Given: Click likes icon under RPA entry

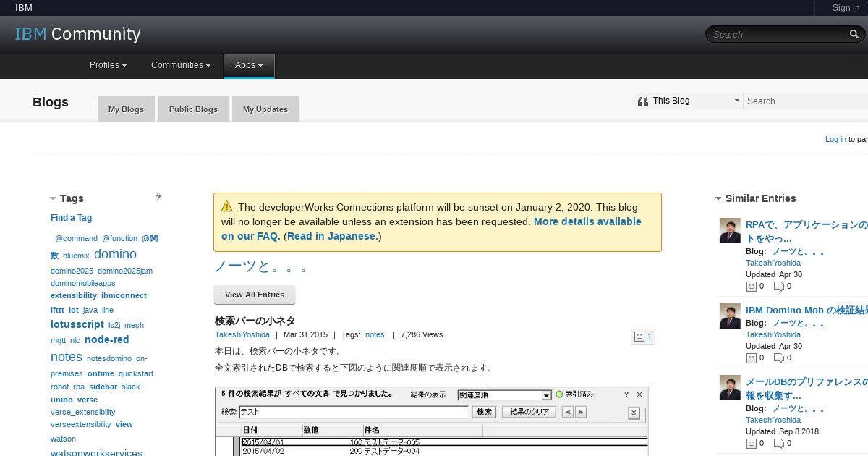Looking at the screenshot, I should 751,286.
